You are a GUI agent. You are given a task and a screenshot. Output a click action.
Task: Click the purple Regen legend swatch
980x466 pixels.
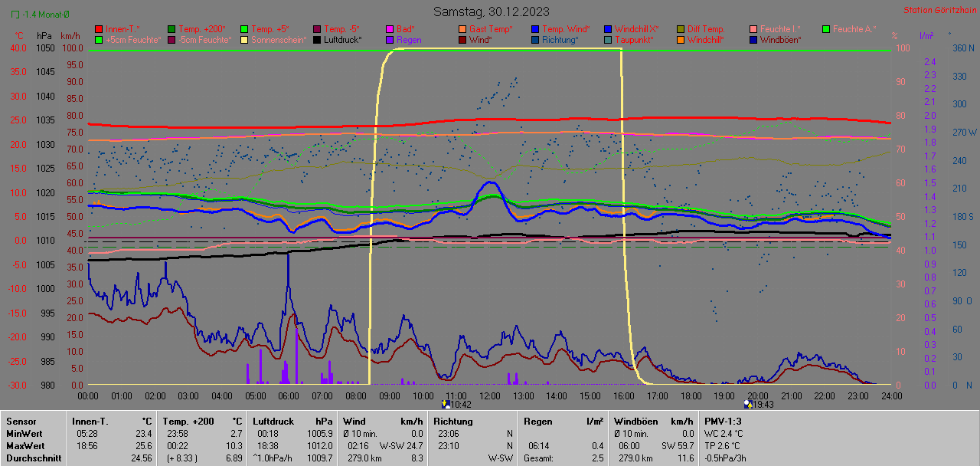390,40
